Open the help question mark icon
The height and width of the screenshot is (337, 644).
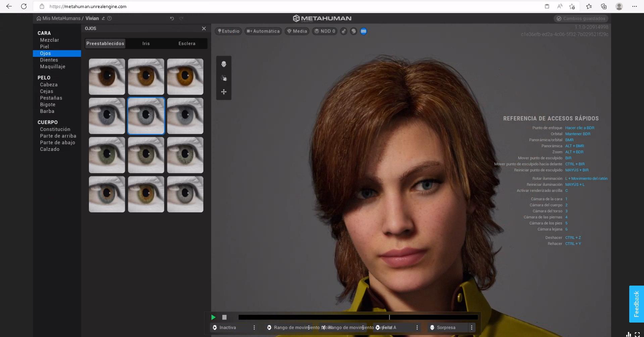tap(109, 18)
